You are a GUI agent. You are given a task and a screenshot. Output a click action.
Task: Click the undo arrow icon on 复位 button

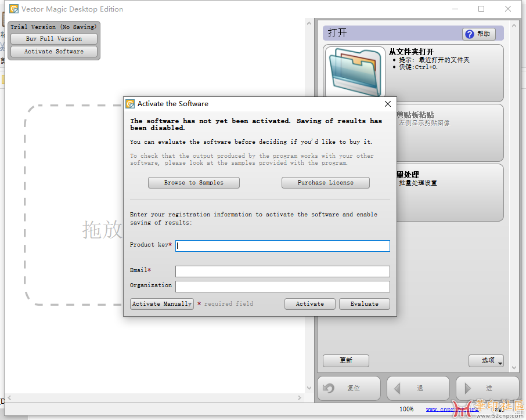tap(329, 388)
